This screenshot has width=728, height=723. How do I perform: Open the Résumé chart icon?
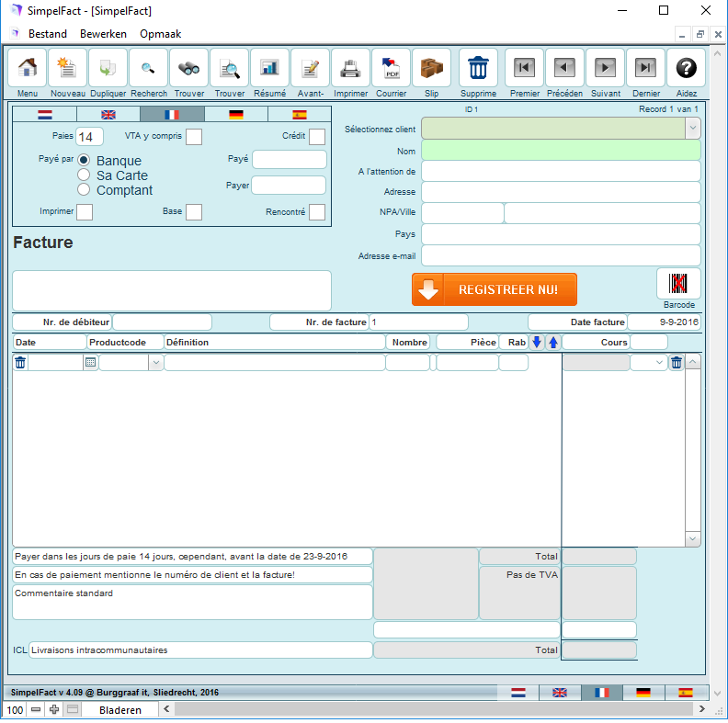click(269, 69)
